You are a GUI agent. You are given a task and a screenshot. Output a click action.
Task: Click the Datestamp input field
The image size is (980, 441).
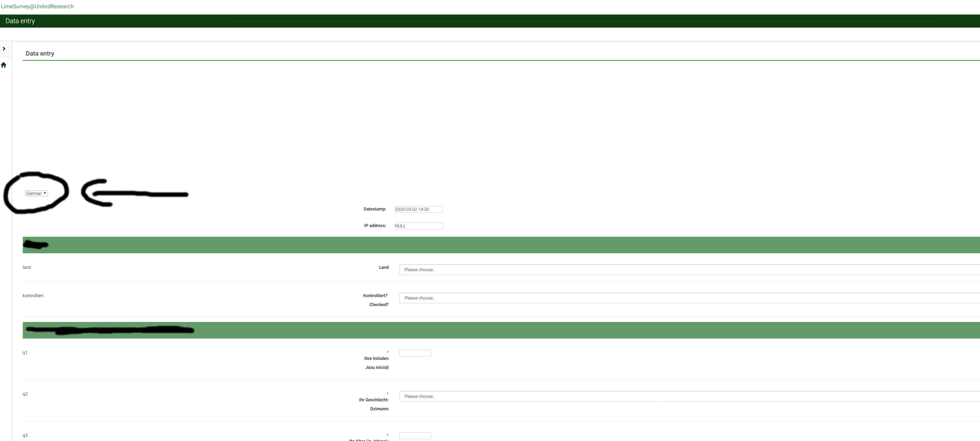pos(418,209)
